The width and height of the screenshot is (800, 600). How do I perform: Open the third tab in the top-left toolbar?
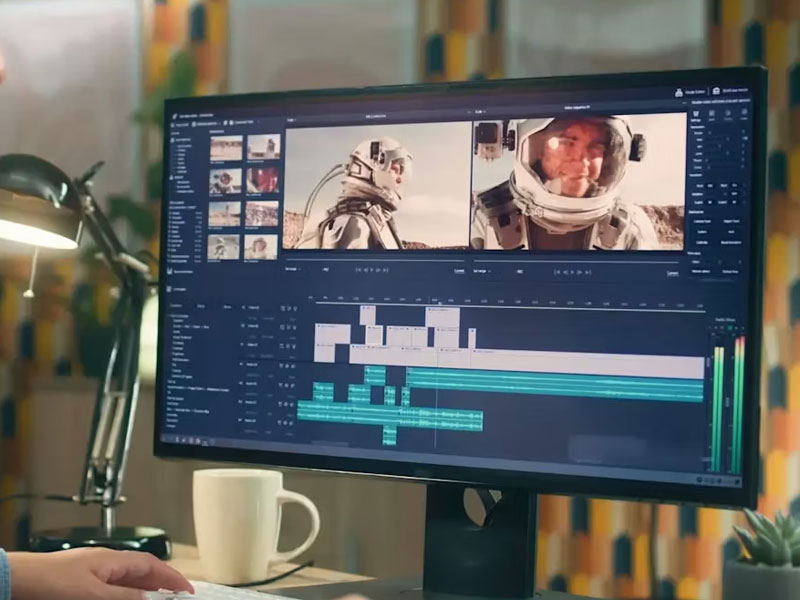pyautogui.click(x=241, y=122)
